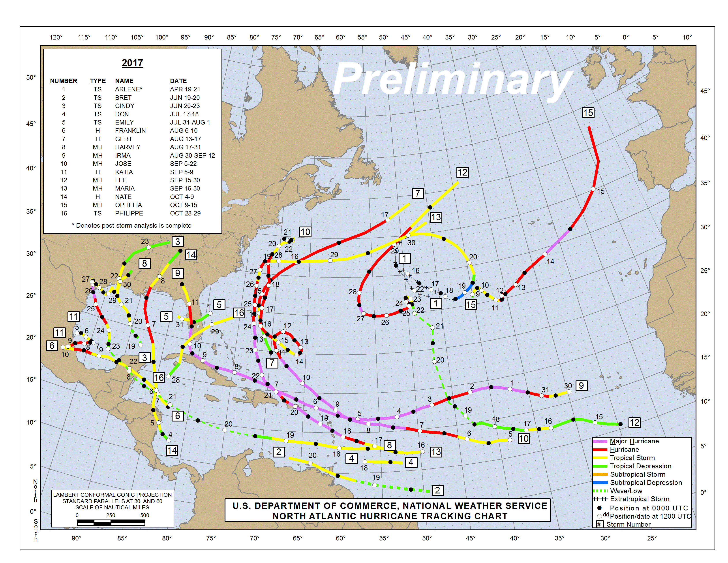
Task: Select the storm name "IRMA"
Action: (x=123, y=155)
